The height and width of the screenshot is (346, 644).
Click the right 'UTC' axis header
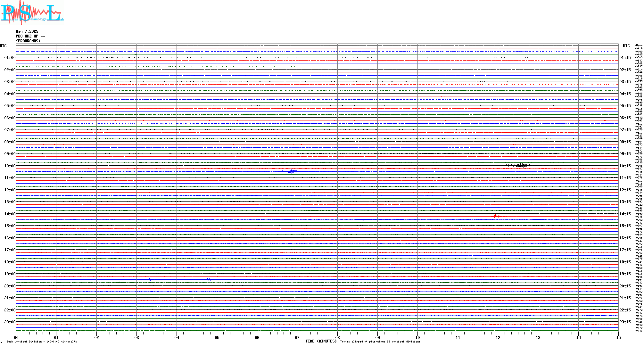626,46
